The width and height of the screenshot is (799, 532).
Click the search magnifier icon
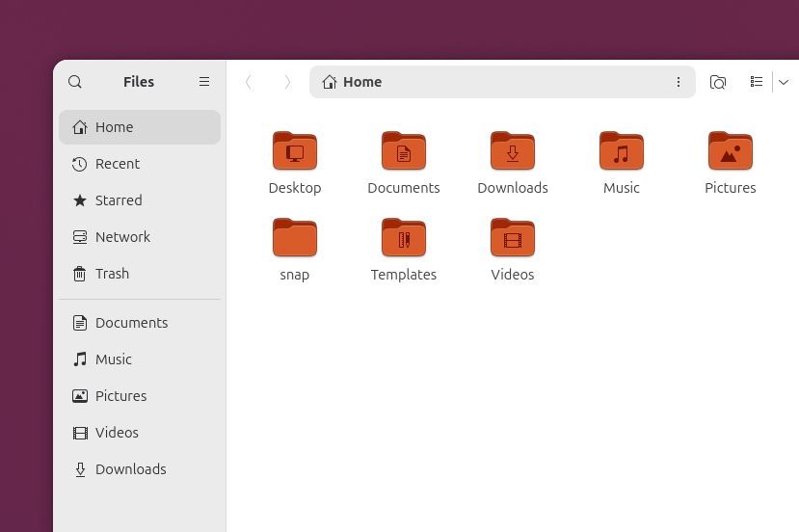[x=75, y=82]
